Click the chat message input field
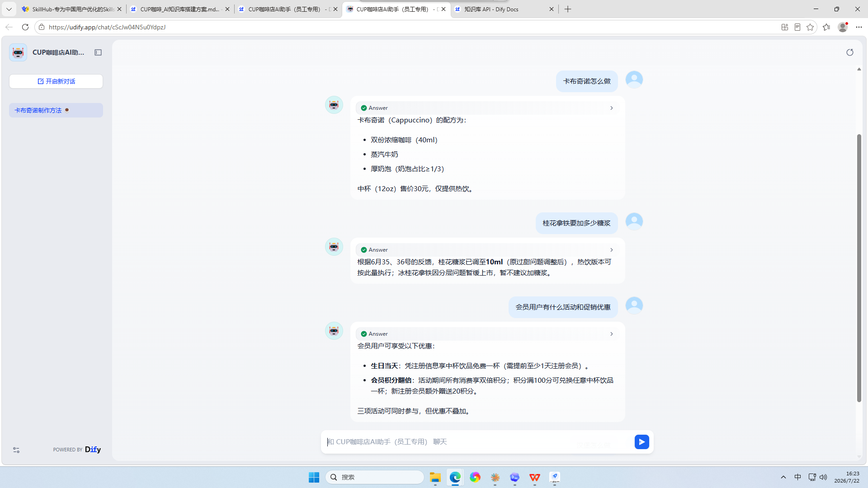The width and height of the screenshot is (868, 488). click(x=477, y=442)
